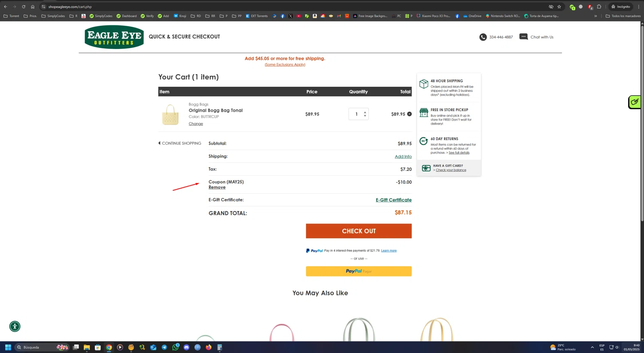
Task: Expand the system tray hidden icons
Action: click(592, 347)
